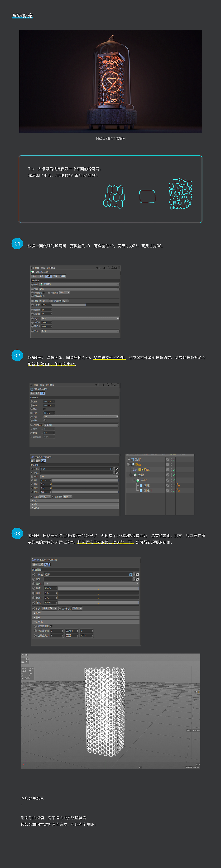This screenshot has width=221, height=868.
Task: Toggle the lock icon in 矩形对象 panel header
Action: pos(112,385)
